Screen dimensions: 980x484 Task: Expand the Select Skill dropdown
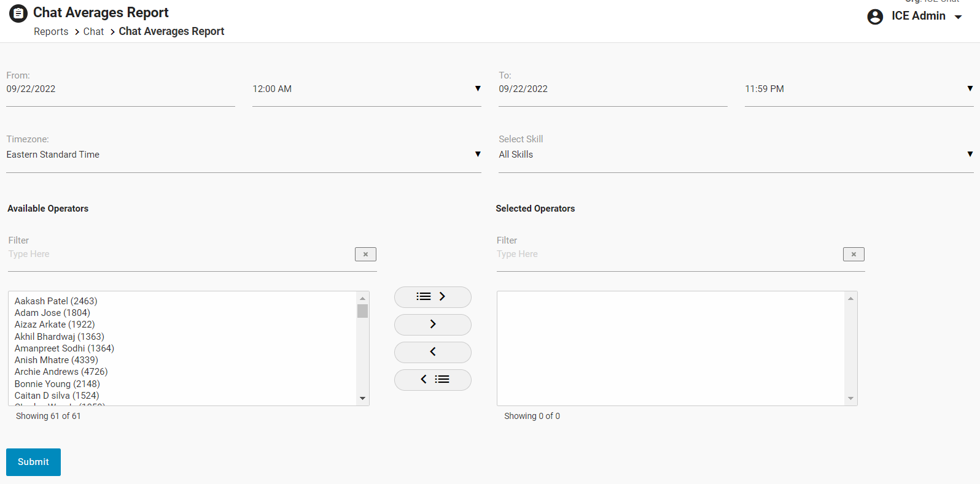coord(970,155)
